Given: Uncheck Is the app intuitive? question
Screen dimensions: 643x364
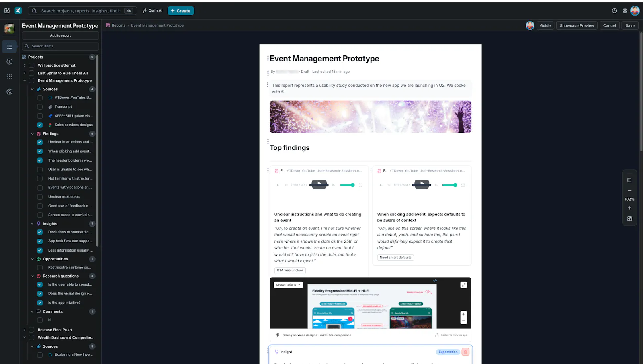Looking at the screenshot, I should tap(40, 303).
